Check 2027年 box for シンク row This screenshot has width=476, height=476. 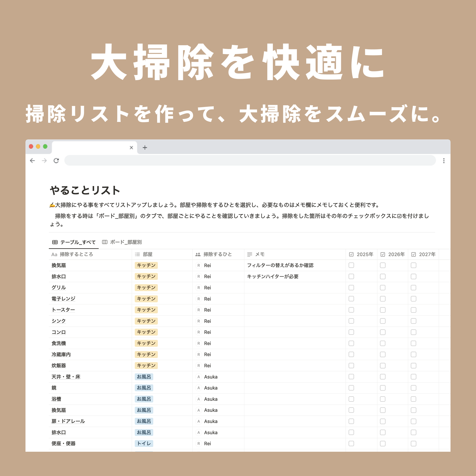[413, 321]
